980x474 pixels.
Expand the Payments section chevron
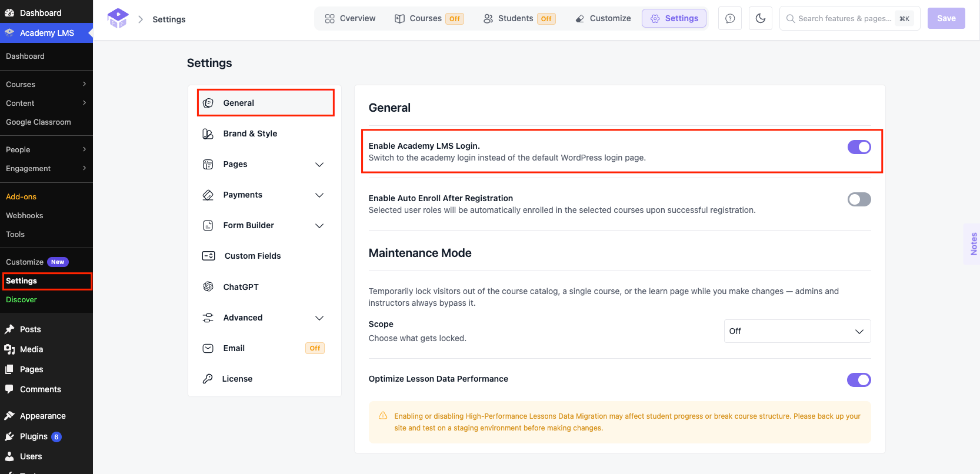[319, 195]
